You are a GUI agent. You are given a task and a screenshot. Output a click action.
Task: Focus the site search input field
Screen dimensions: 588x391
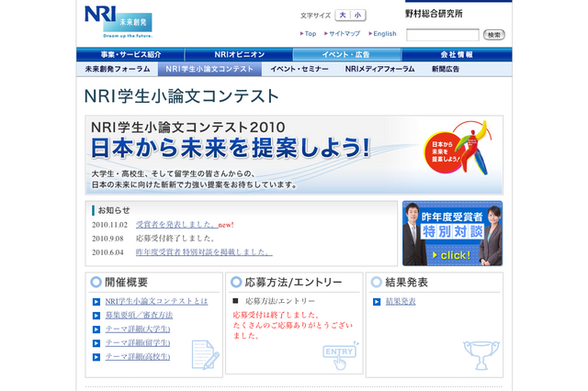[x=443, y=35]
